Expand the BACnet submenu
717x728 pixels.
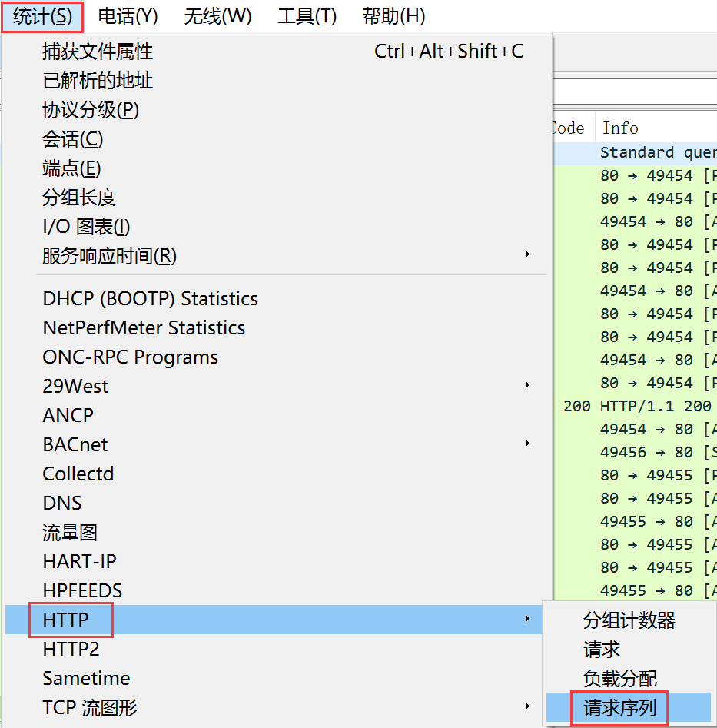pos(75,444)
